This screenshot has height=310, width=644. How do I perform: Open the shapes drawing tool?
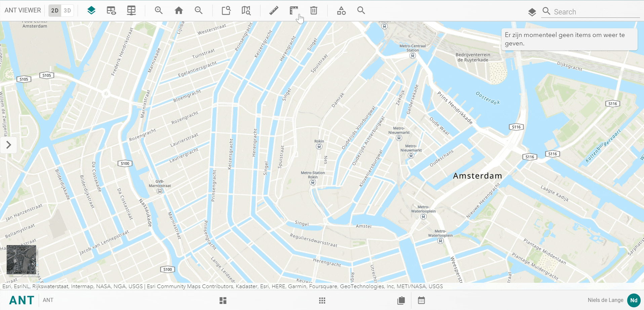(341, 10)
